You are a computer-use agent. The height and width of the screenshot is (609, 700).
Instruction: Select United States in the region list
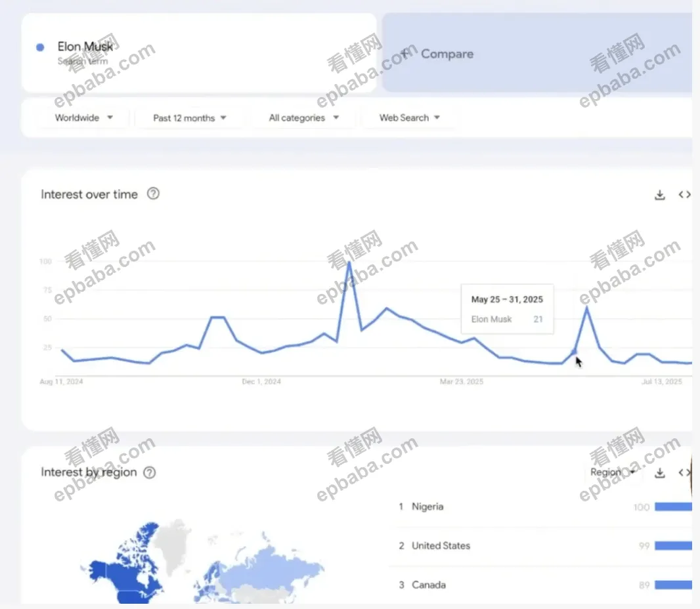click(x=441, y=546)
